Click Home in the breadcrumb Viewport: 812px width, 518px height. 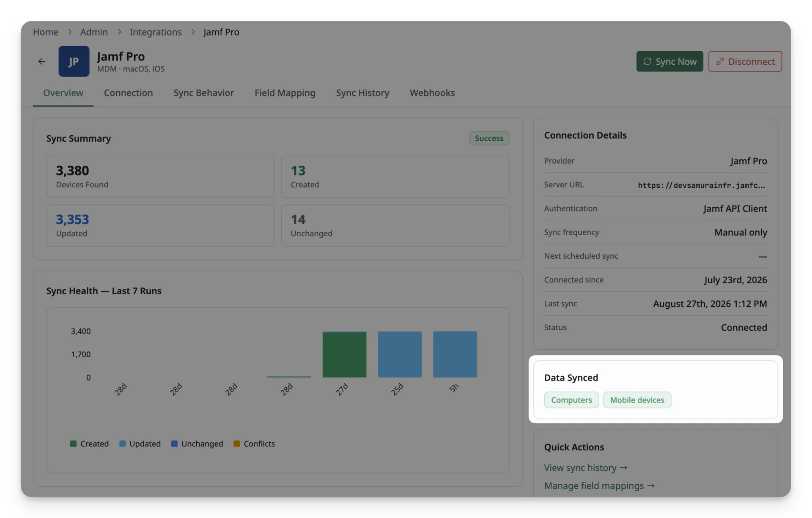pos(46,32)
